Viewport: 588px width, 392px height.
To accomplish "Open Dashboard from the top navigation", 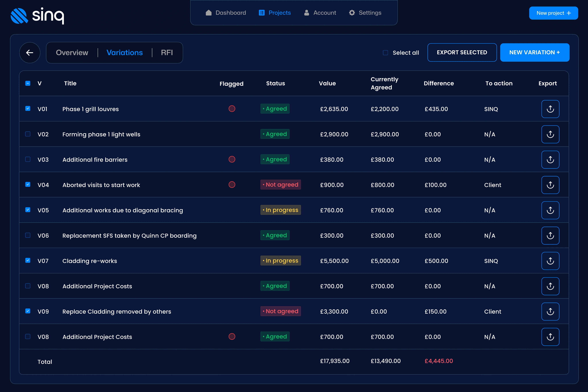I will pyautogui.click(x=226, y=13).
